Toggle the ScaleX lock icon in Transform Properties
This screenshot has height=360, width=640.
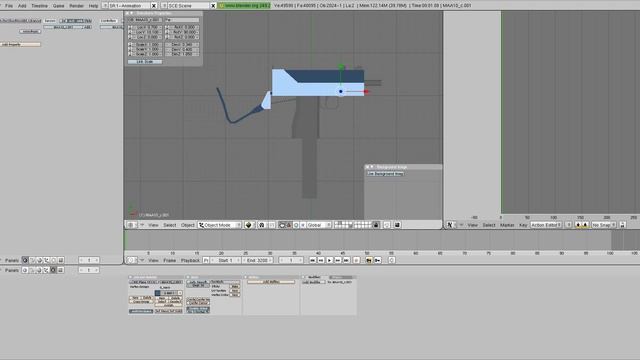pos(131,44)
